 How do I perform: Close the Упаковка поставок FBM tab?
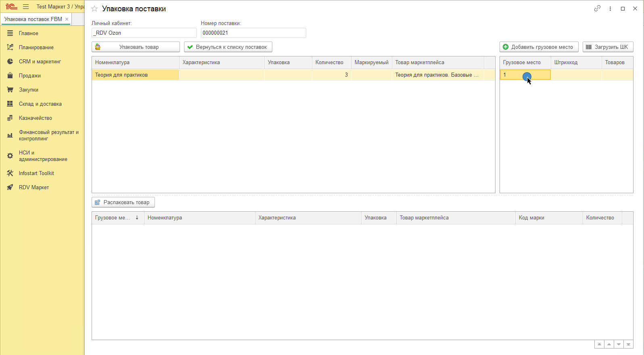point(67,19)
